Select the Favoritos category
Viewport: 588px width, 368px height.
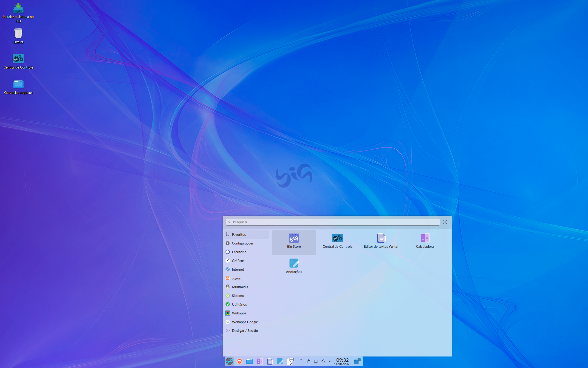click(246, 234)
